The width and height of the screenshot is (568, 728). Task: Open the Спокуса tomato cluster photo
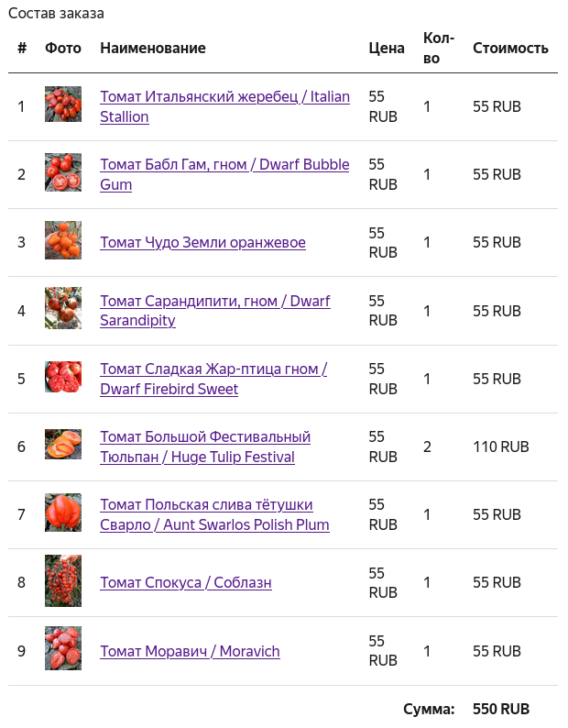tap(62, 580)
